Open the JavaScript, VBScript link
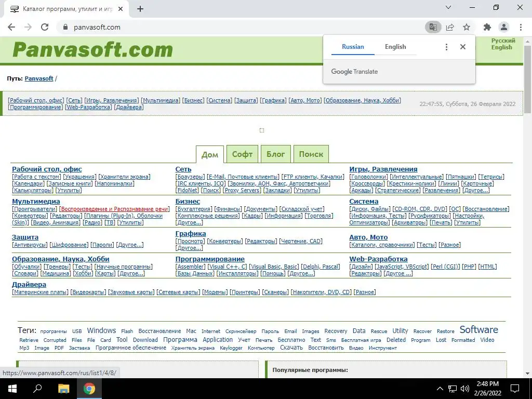The height and width of the screenshot is (399, 532). tap(402, 267)
